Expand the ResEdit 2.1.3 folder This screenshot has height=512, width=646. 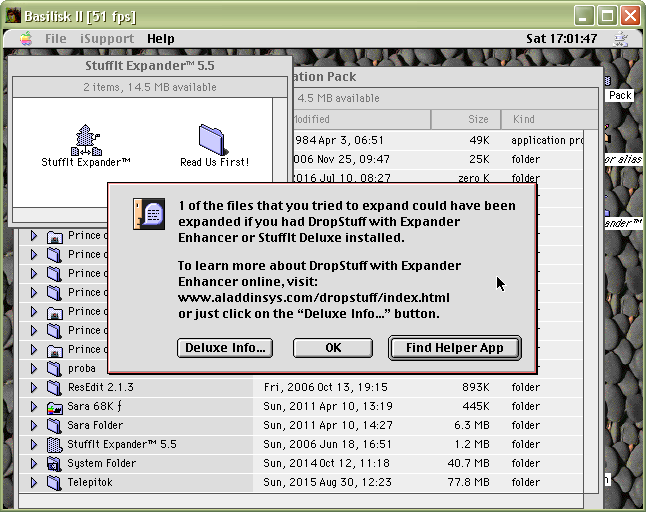(34, 387)
